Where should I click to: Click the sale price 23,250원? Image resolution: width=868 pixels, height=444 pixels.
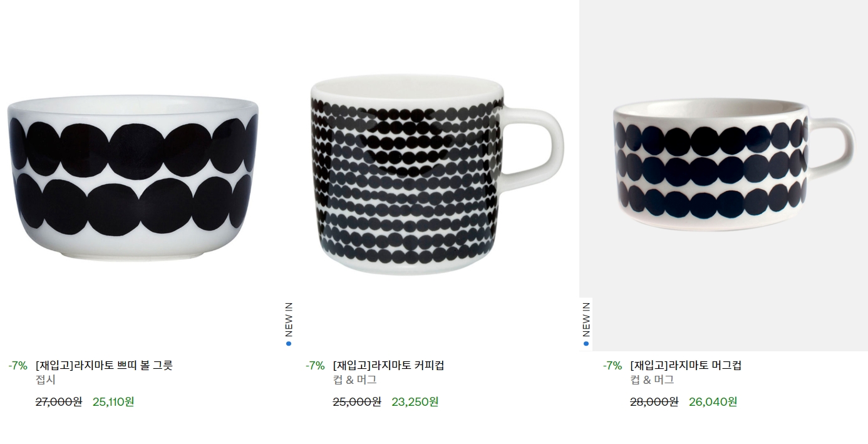tap(415, 402)
